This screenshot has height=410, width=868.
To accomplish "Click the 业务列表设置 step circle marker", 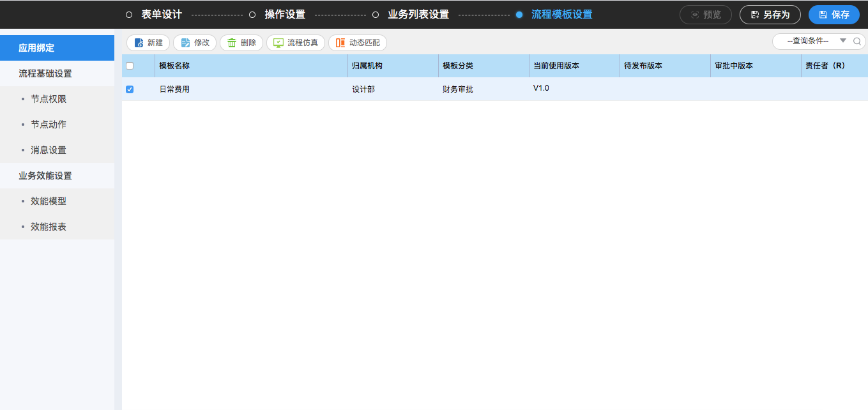I will (376, 15).
